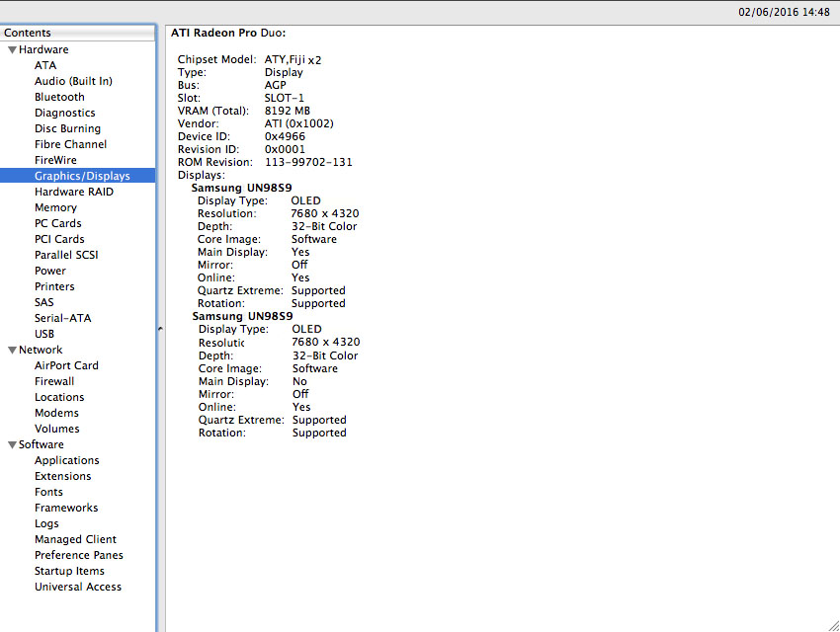Select Volumes under Network
840x632 pixels.
tap(56, 429)
